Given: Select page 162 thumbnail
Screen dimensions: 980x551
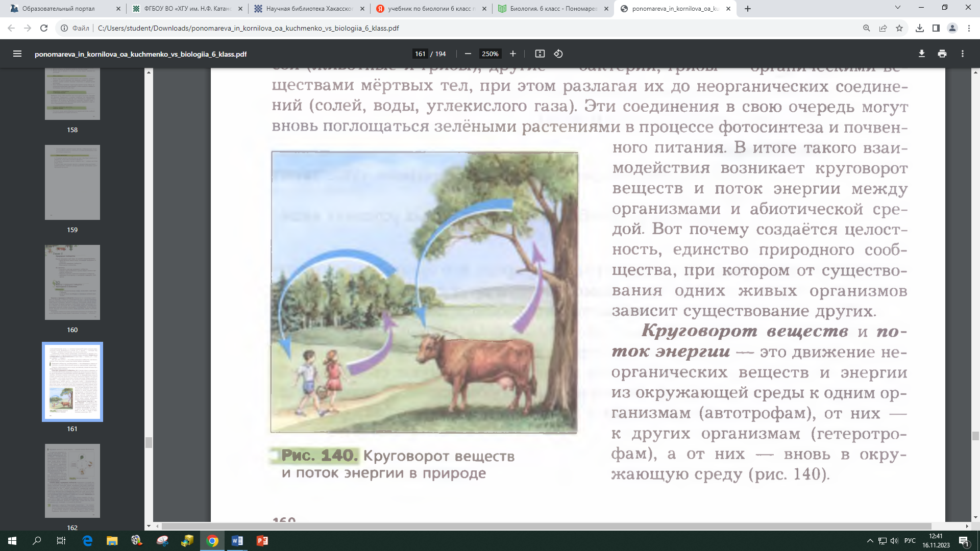Looking at the screenshot, I should [x=72, y=481].
